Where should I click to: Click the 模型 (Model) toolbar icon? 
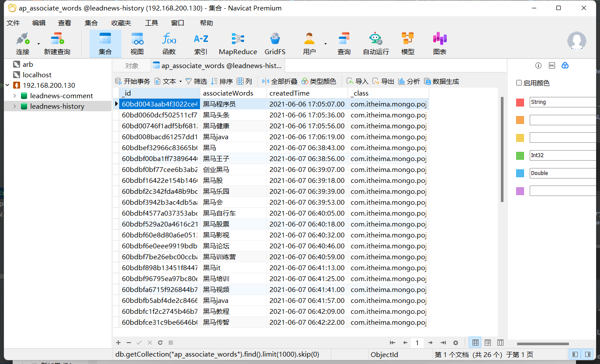tap(408, 44)
